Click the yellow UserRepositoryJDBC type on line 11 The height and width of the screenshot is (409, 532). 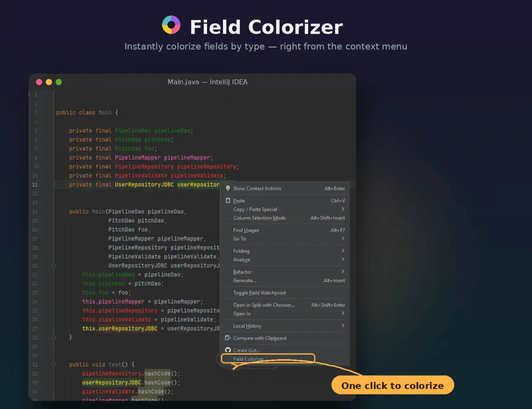pyautogui.click(x=145, y=185)
